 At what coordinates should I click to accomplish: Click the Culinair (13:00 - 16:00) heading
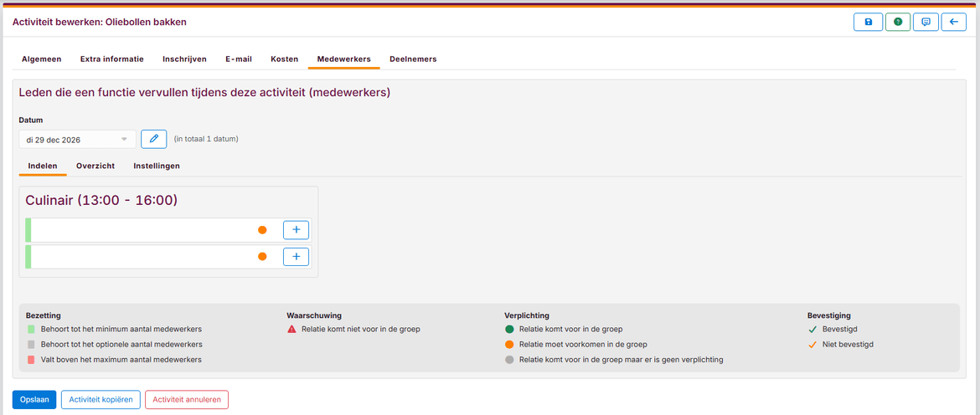pos(101,200)
